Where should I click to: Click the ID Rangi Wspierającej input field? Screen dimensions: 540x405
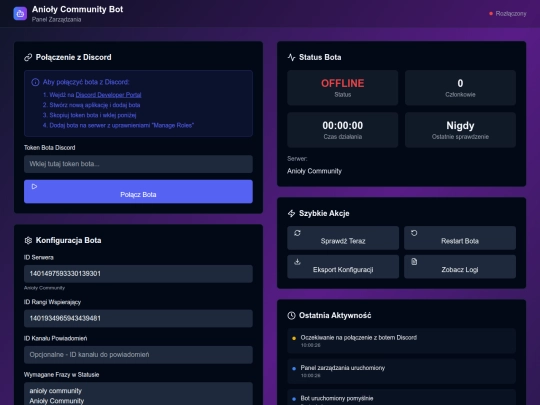click(138, 319)
